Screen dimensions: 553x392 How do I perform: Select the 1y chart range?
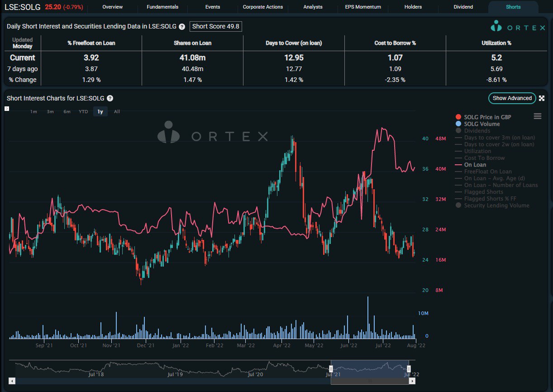pyautogui.click(x=100, y=111)
